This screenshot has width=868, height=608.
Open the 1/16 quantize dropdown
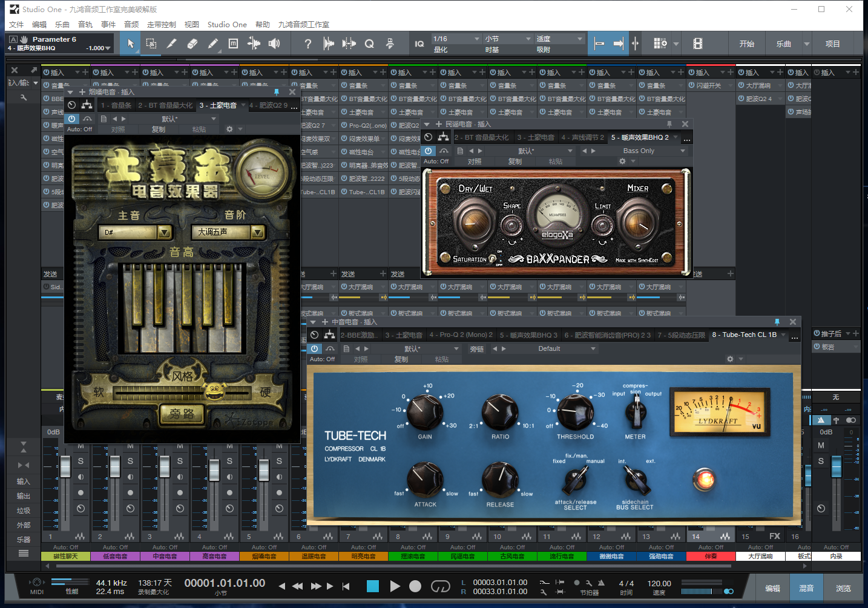456,39
